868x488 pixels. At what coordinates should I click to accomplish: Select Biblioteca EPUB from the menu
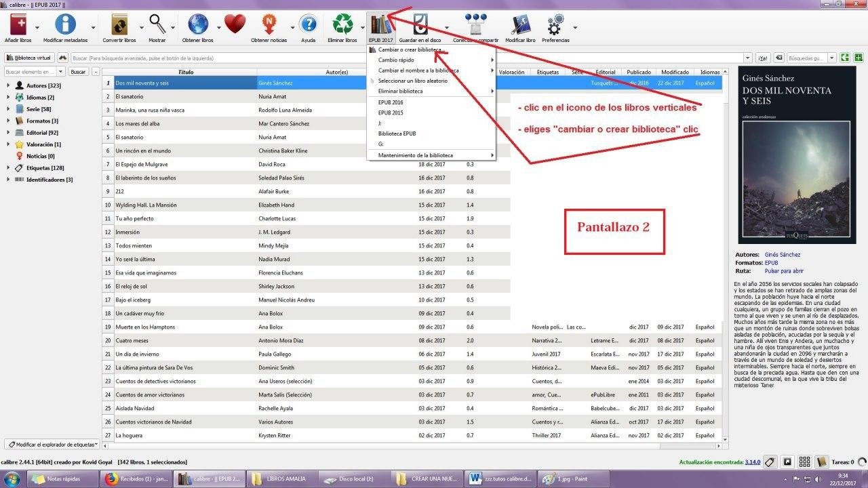tap(431, 134)
